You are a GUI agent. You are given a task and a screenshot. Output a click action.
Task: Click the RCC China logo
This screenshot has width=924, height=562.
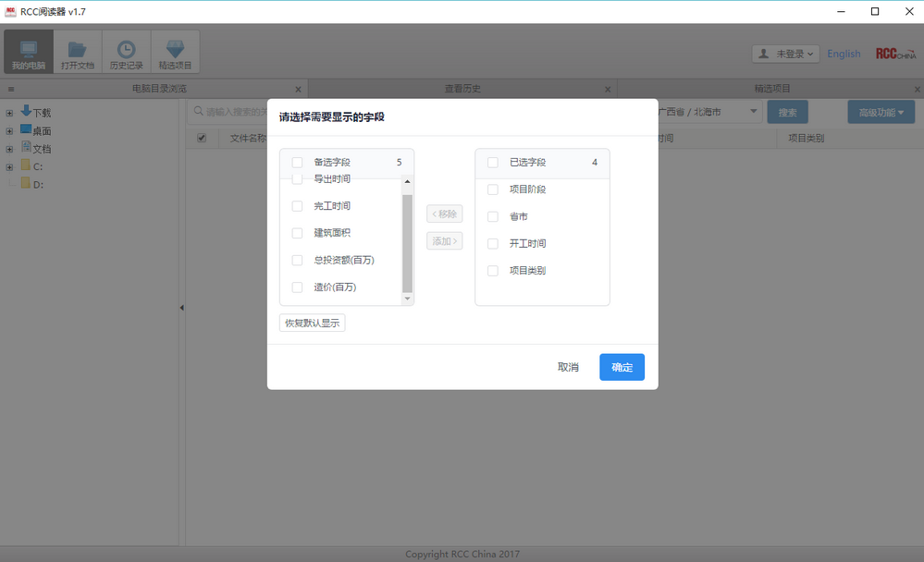pyautogui.click(x=894, y=55)
